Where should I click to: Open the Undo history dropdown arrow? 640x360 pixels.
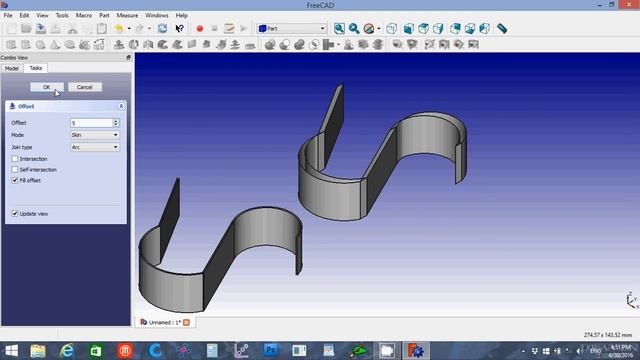tap(129, 29)
